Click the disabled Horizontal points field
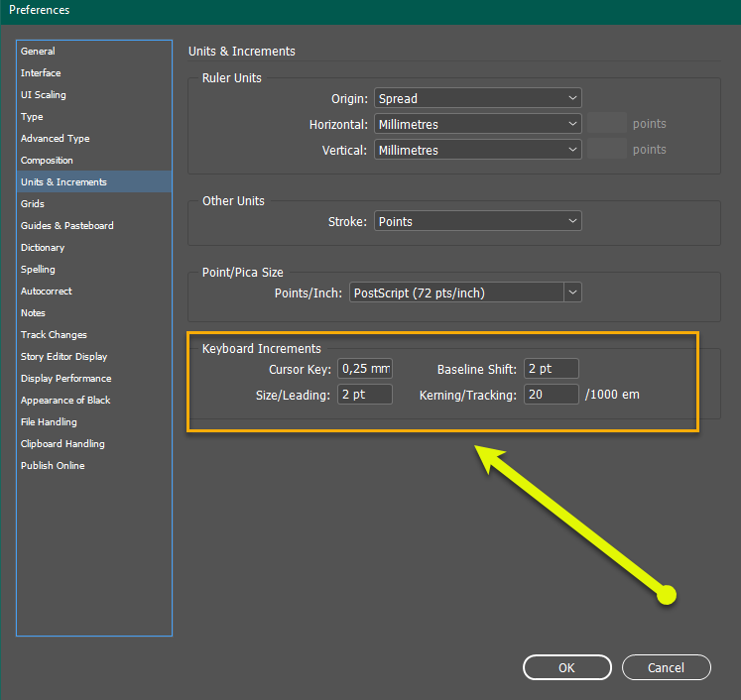741x700 pixels. click(607, 124)
